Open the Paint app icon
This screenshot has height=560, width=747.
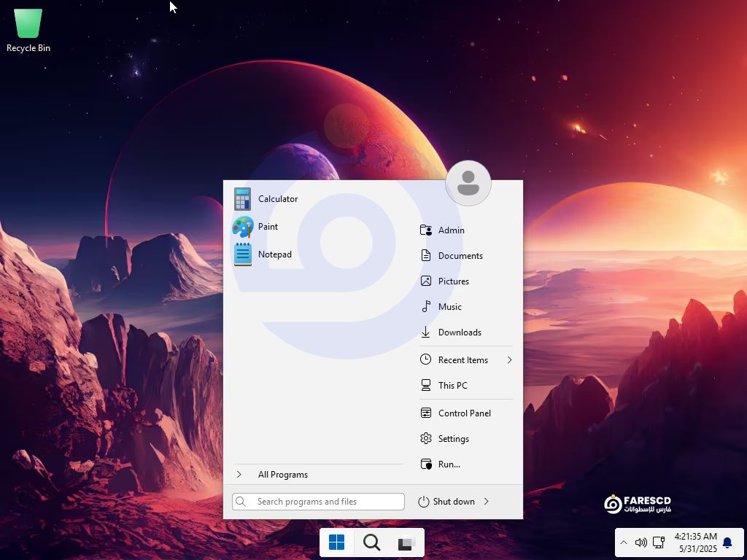tap(242, 227)
